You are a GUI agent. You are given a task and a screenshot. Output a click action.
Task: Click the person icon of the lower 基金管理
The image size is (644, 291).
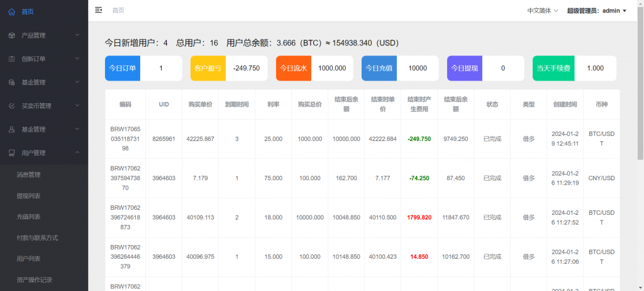pos(11,129)
